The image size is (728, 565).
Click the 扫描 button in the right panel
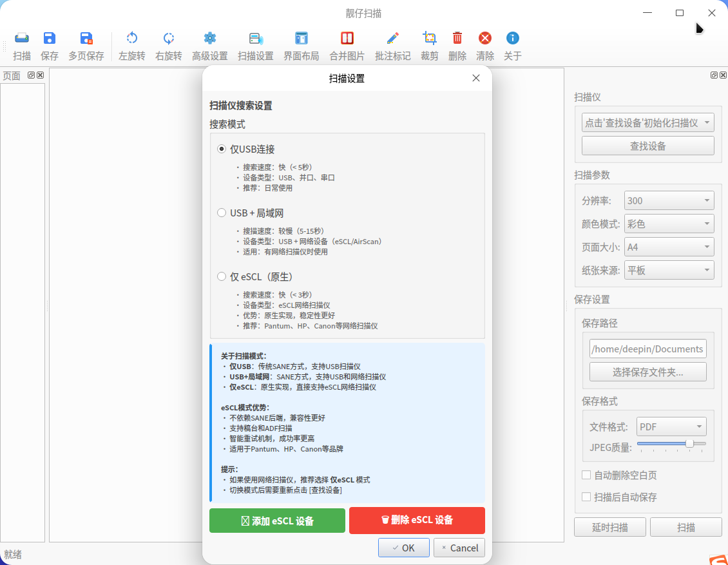(685, 528)
